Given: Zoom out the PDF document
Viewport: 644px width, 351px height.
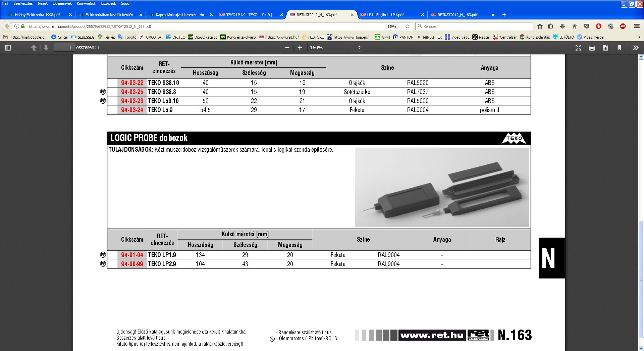Looking at the screenshot, I should tap(287, 48).
